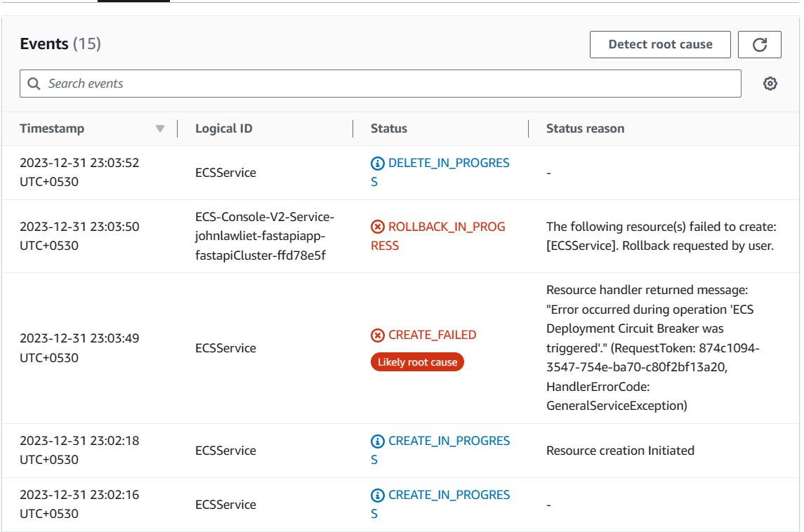The image size is (804, 532).
Task: Click the magnifier icon in search box
Action: click(34, 84)
